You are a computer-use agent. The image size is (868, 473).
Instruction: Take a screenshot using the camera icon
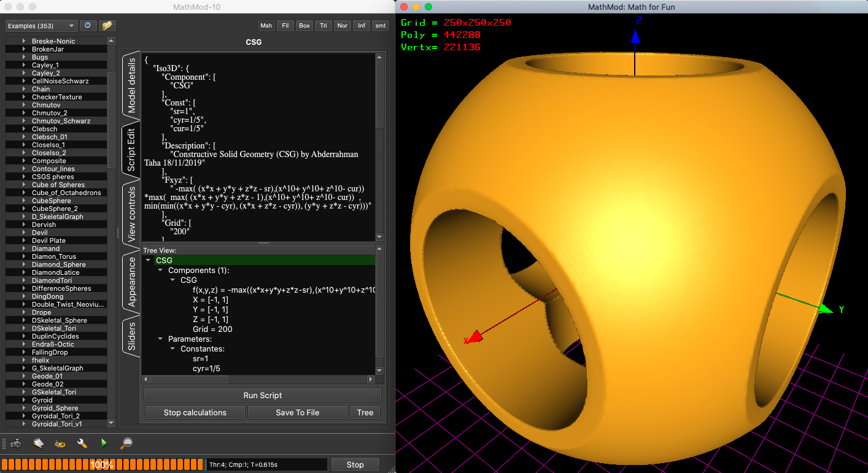click(x=16, y=444)
